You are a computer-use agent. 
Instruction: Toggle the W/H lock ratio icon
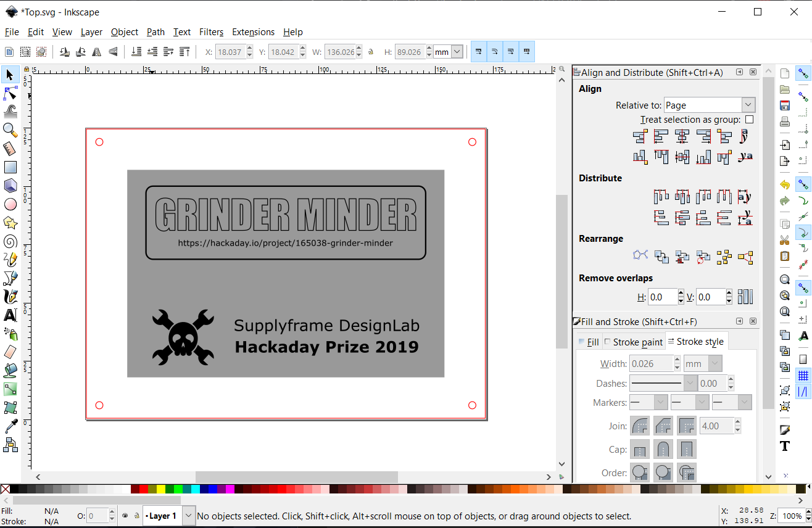(x=371, y=52)
